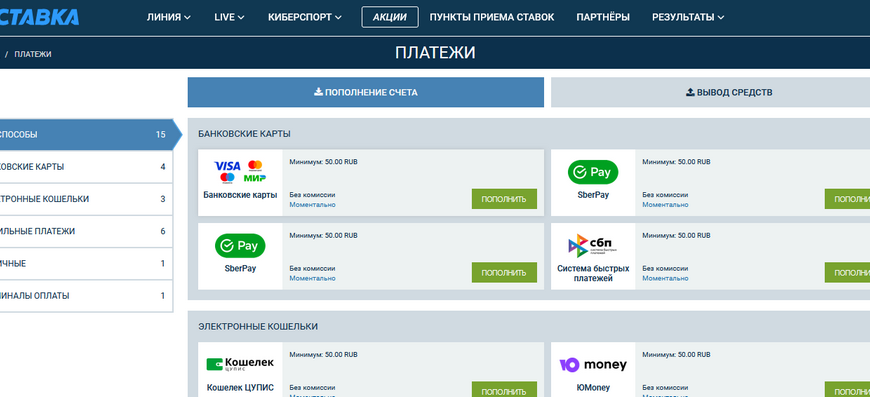Click the upload icon on ВЫВОД СРЕДСТВ
The height and width of the screenshot is (397, 870).
(x=690, y=92)
